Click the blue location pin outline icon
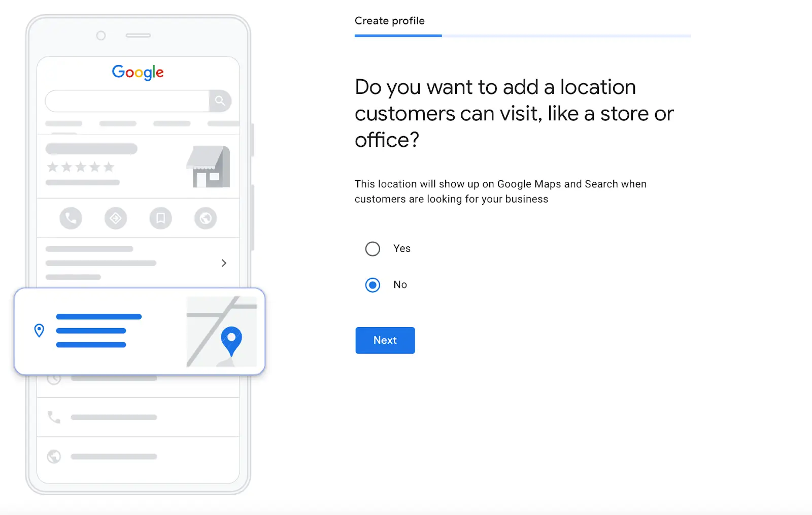 click(x=39, y=331)
